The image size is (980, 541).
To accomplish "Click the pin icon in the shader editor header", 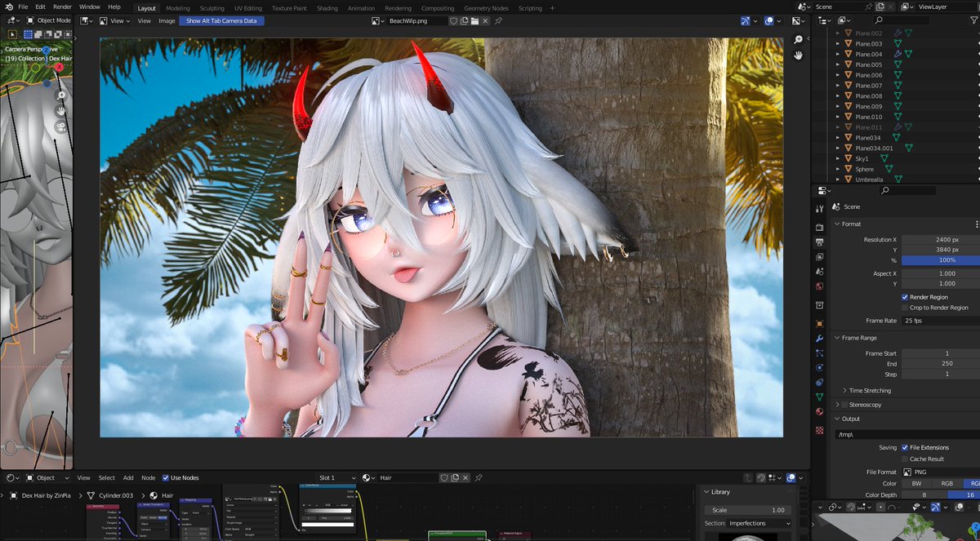I will (479, 478).
